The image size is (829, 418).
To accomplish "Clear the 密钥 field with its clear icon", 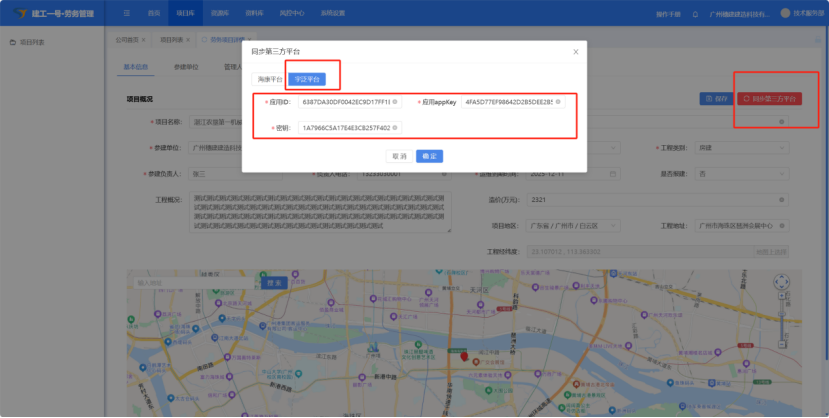I will [394, 128].
